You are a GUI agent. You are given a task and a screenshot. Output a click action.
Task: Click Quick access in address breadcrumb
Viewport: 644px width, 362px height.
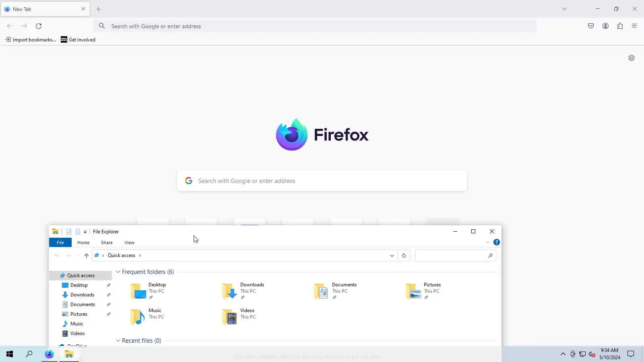coord(121,255)
